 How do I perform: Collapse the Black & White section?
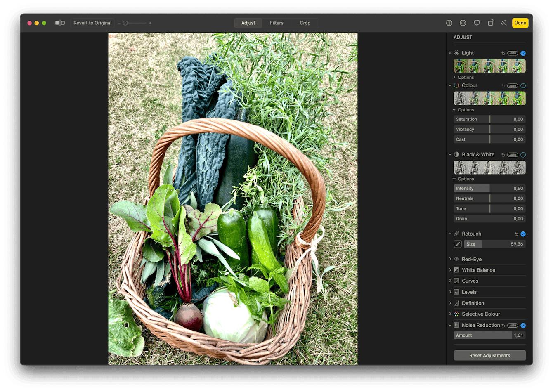coord(450,154)
